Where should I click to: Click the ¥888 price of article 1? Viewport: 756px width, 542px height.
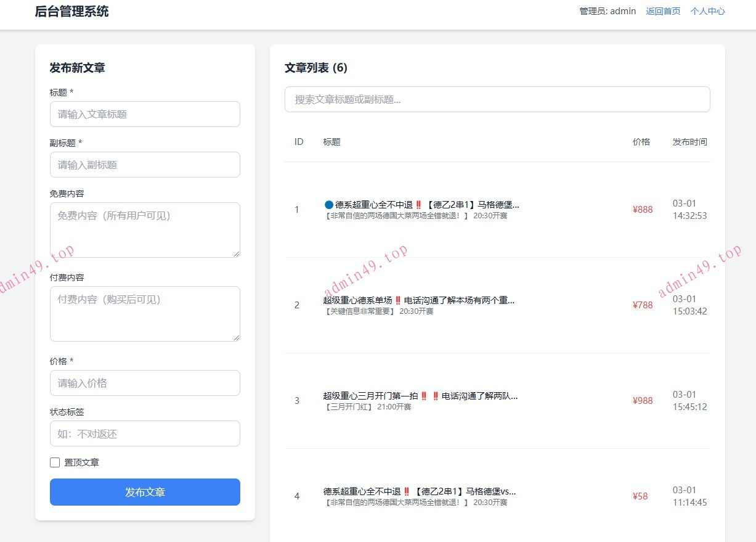click(x=643, y=210)
